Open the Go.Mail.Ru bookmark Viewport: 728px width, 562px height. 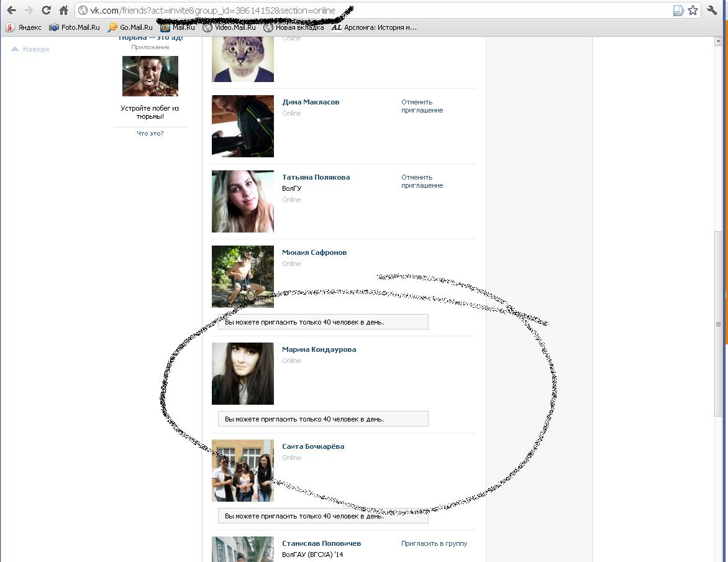coord(130,27)
